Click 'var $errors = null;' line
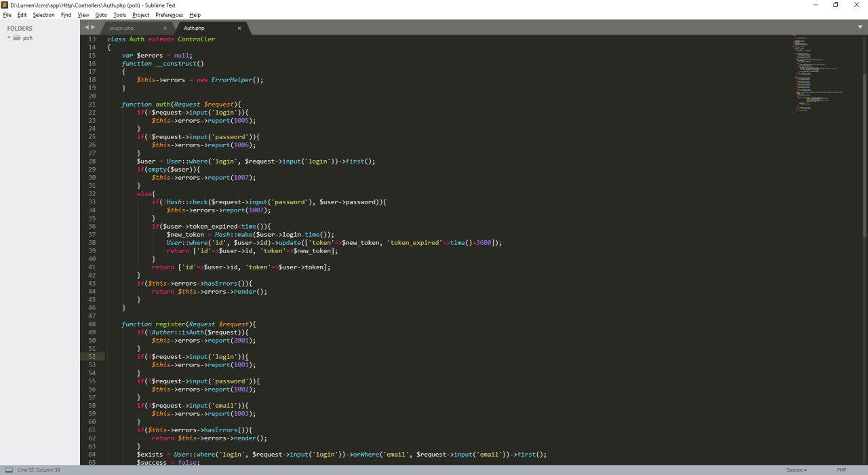868x475 pixels. 157,56
